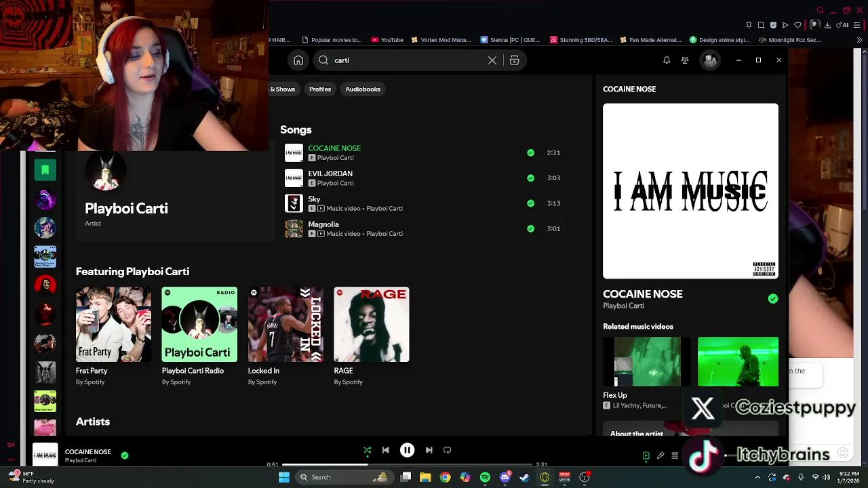Toggle shuffle in the player bar
This screenshot has height=488, width=868.
367,450
